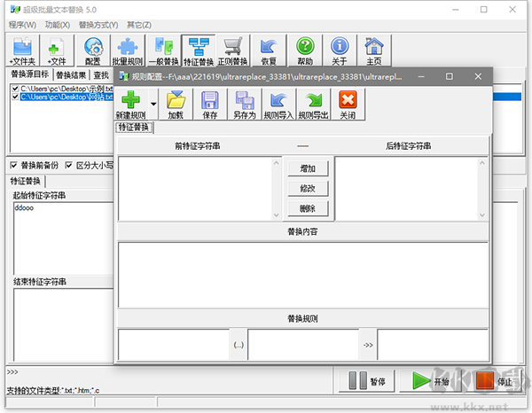Select the 正则替换 shopping cart icon

(x=232, y=47)
